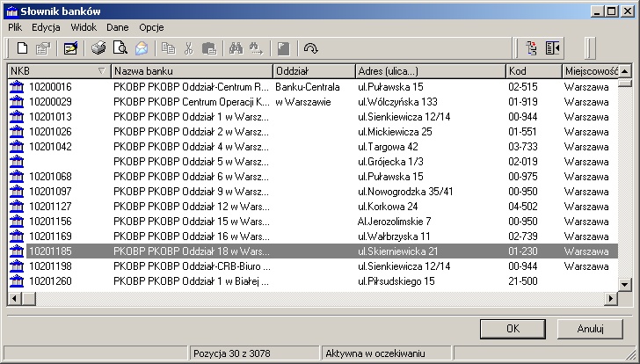
Task: Click the Oddział column header
Action: point(315,71)
